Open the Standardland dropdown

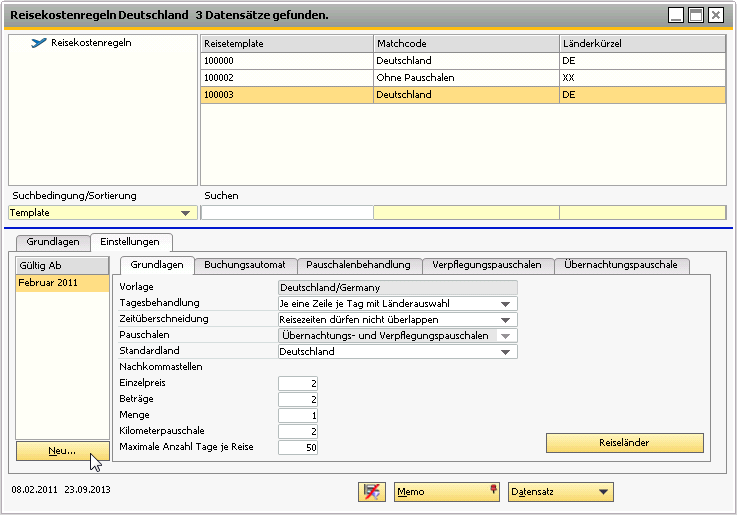(x=508, y=351)
